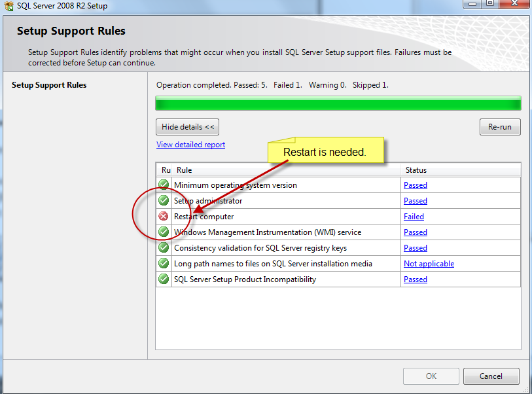Click the green check icon for SQL Server Setup Product Incompatibility
This screenshot has width=532, height=394.
164,279
